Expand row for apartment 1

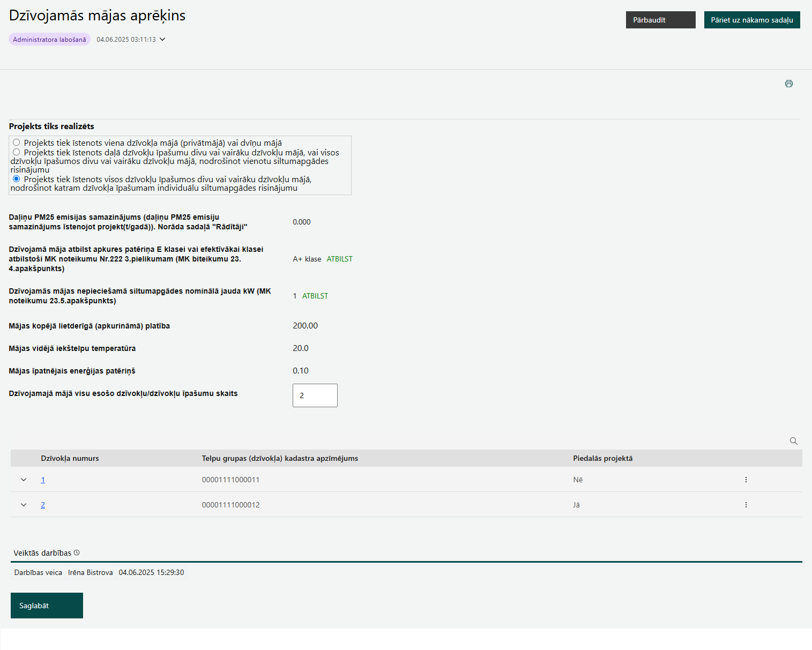pos(24,480)
